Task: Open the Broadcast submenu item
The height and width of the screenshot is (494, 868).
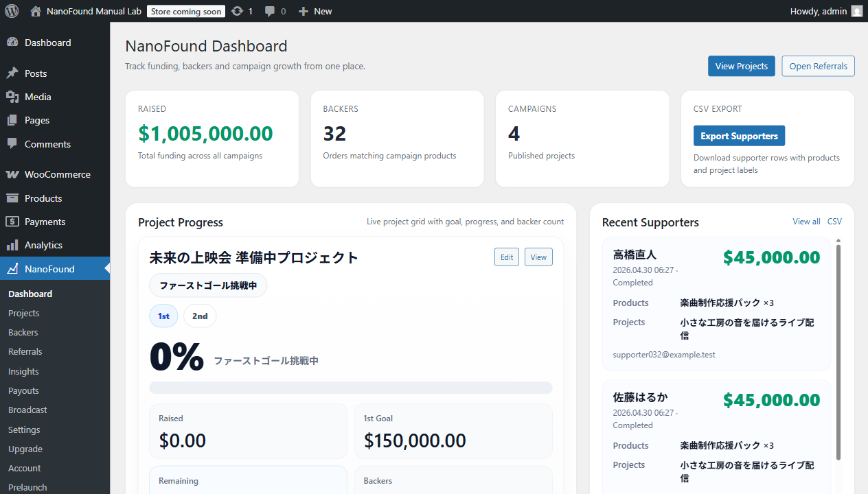Action: pos(27,410)
